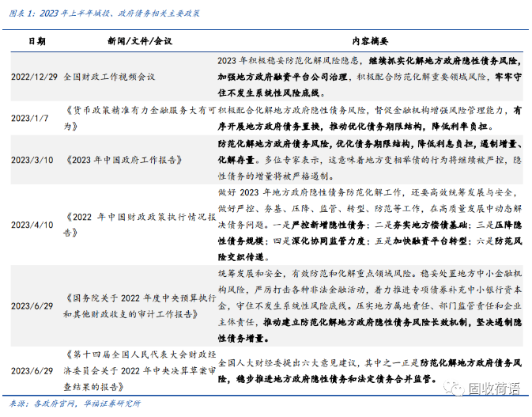Image resolution: width=532 pixels, height=417 pixels.
Task: Click summary starting '防范化解地方政府债务风险，优化债务期限结构'
Action: [x=370, y=160]
